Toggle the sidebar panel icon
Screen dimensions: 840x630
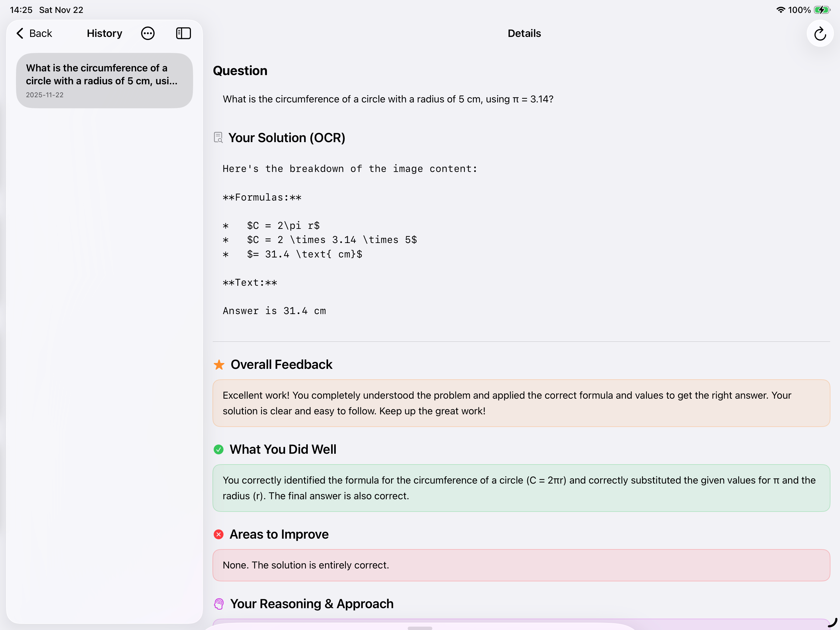coord(184,34)
